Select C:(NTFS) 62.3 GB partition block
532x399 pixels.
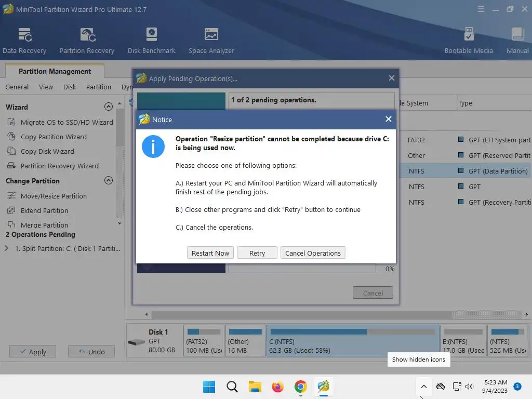point(353,341)
